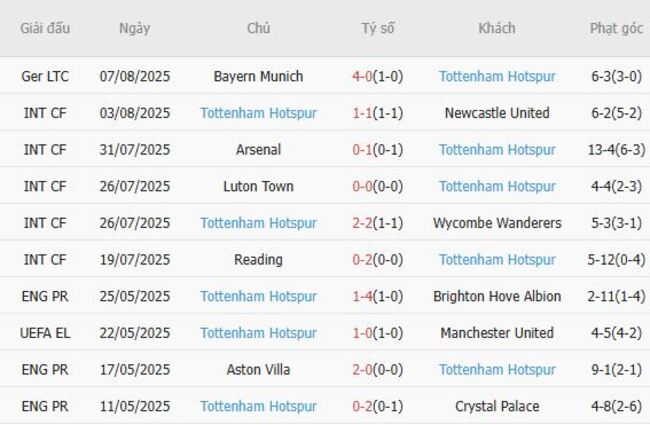
Task: Open the Bayern Munich team link
Action: [258, 76]
